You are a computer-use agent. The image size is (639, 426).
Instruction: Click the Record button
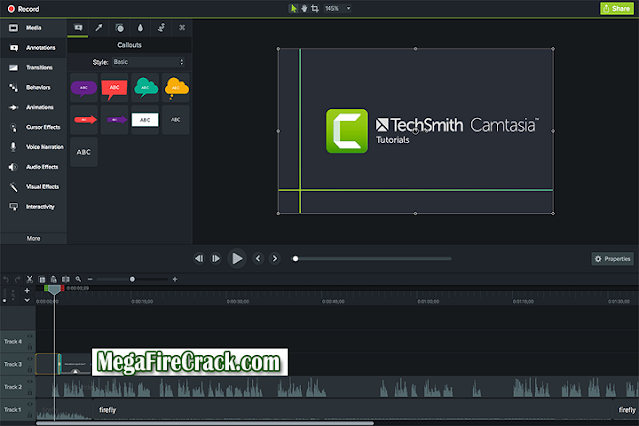point(23,9)
